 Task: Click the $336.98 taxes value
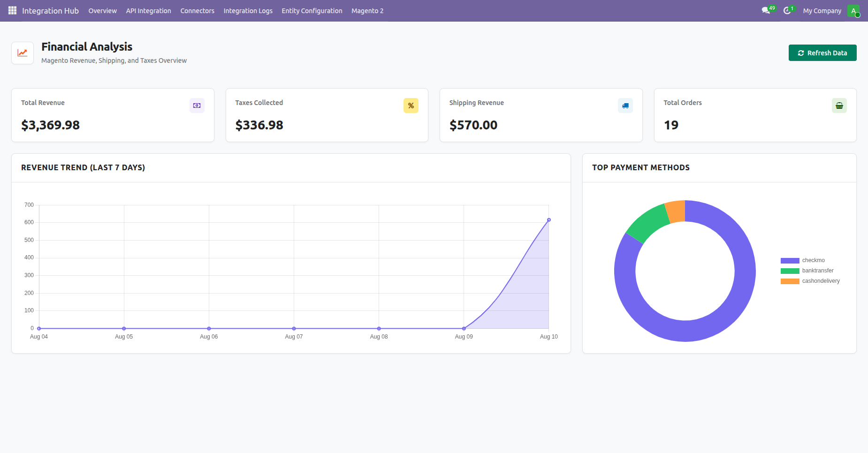coord(259,125)
